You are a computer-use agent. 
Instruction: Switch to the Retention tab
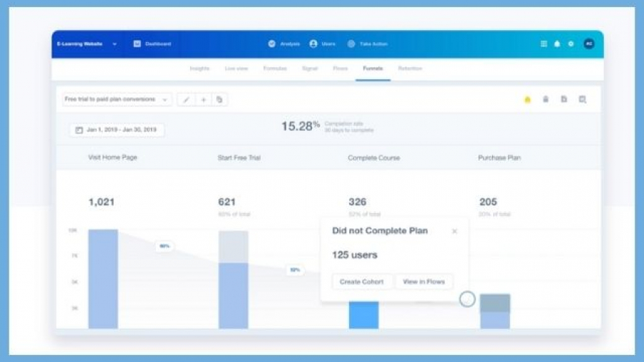coord(410,69)
